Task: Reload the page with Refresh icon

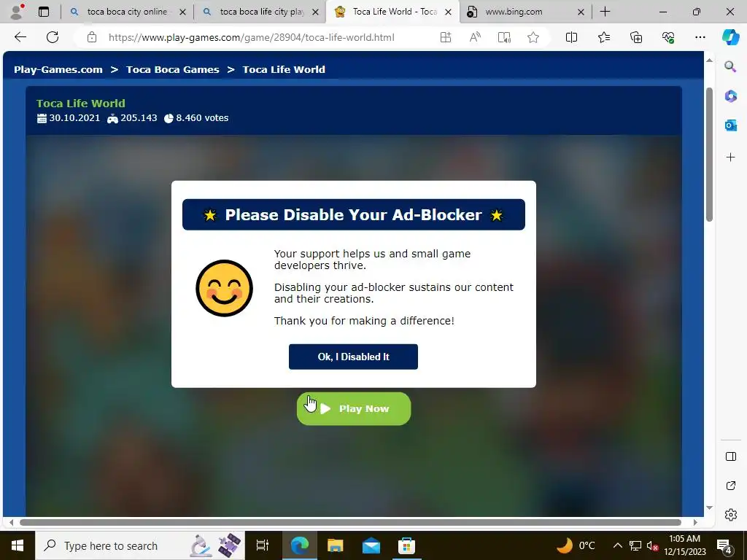Action: (53, 37)
